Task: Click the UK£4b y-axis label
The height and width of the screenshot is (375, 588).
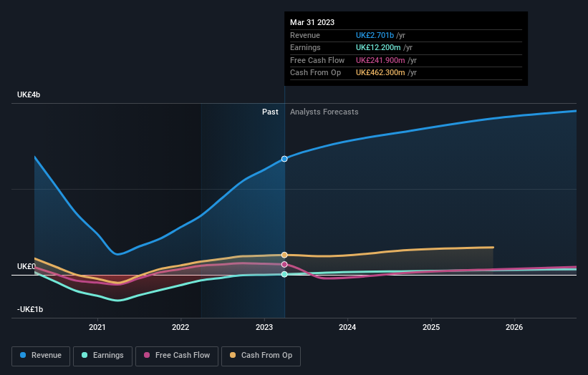Action: pyautogui.click(x=29, y=94)
